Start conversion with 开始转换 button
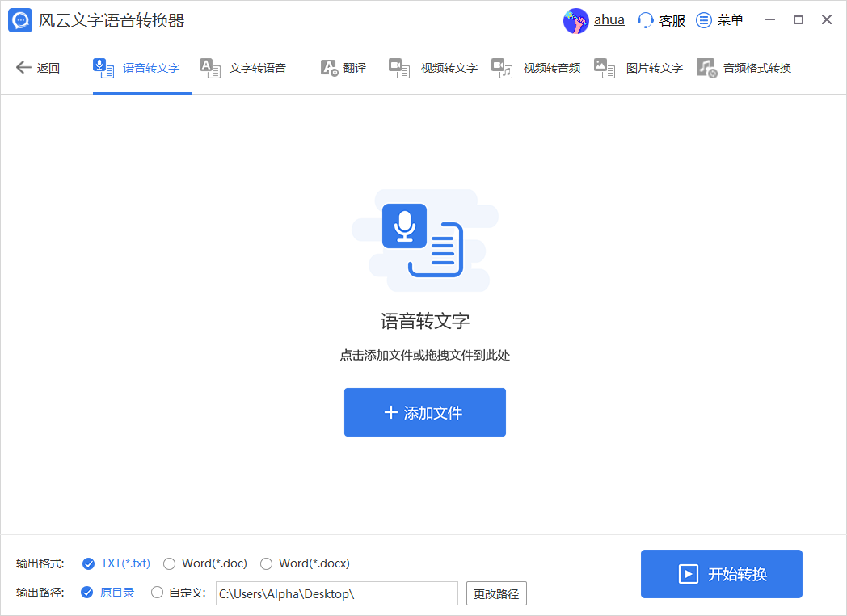The image size is (847, 616). coord(721,574)
